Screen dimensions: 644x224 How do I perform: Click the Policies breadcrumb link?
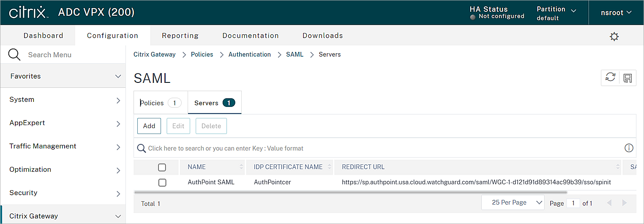202,55
